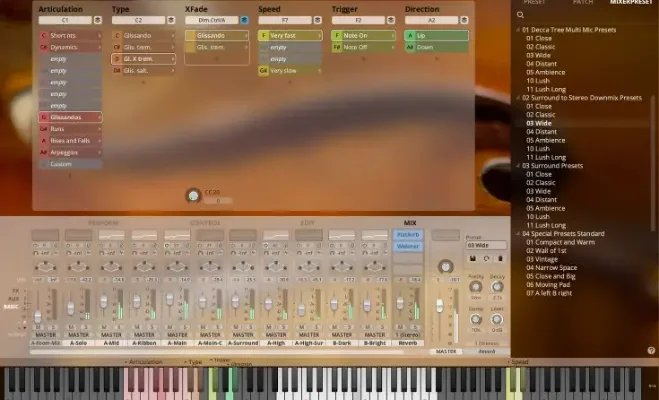Click the help question mark icon
659x400 pixels.
pos(651,350)
